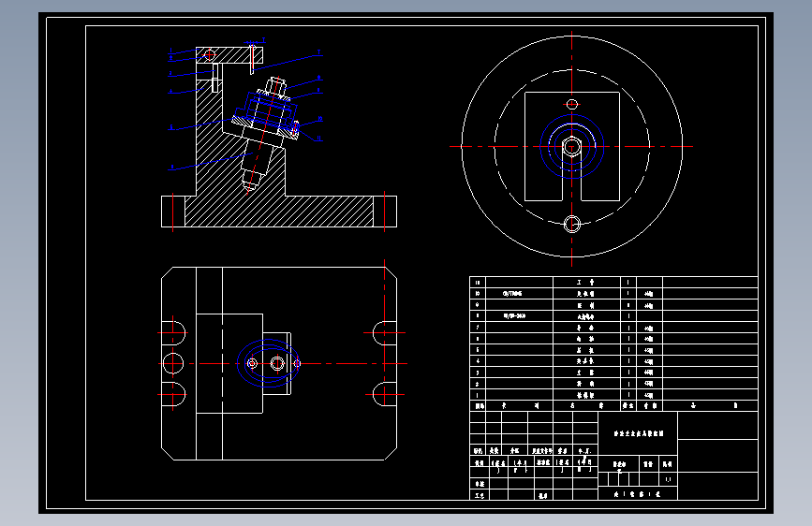
Task: Click the row number 11 cell in the parts list
Action: (x=478, y=282)
